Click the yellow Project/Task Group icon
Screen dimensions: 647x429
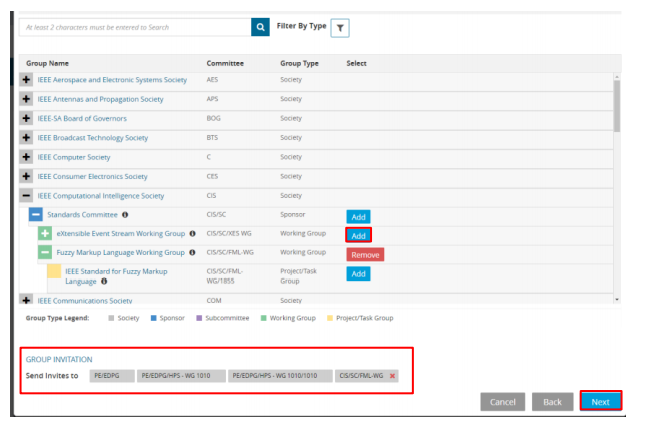pyautogui.click(x=54, y=271)
